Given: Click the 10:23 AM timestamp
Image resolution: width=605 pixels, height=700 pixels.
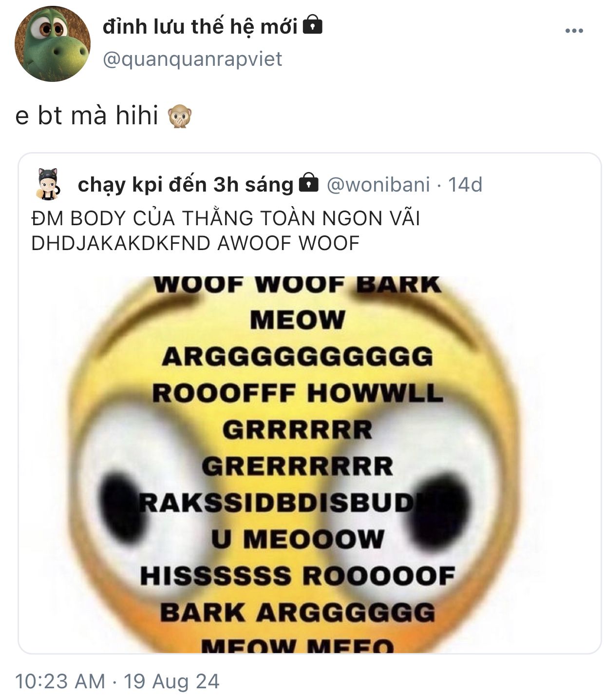Looking at the screenshot, I should pos(60,681).
